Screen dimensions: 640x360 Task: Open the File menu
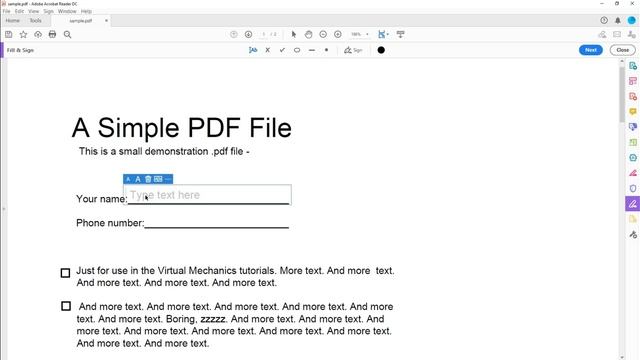(x=7, y=11)
